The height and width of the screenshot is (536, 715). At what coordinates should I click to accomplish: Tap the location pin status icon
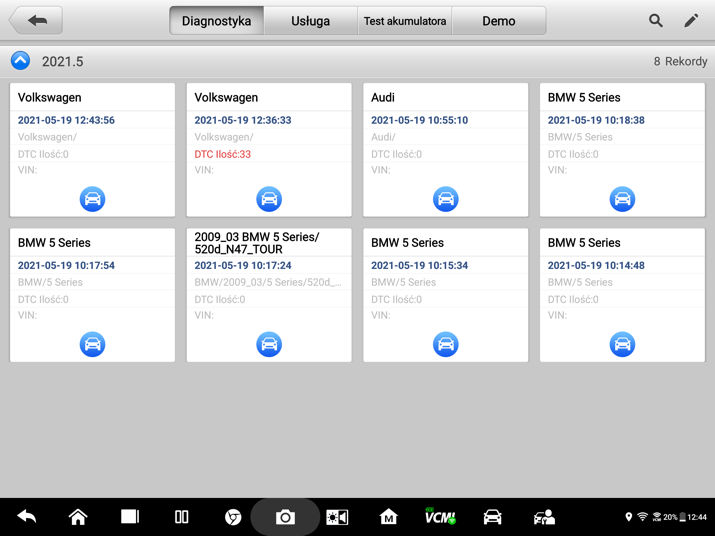tap(629, 517)
